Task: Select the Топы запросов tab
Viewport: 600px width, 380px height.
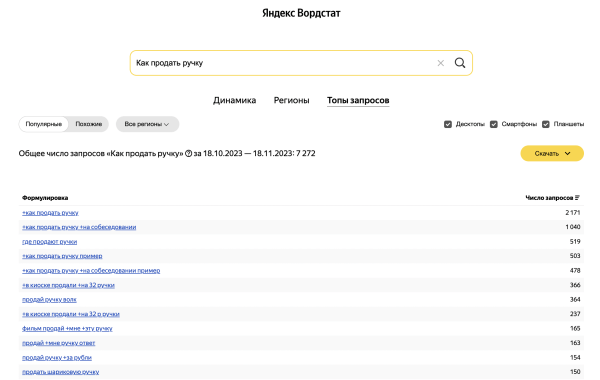Action: pos(358,100)
